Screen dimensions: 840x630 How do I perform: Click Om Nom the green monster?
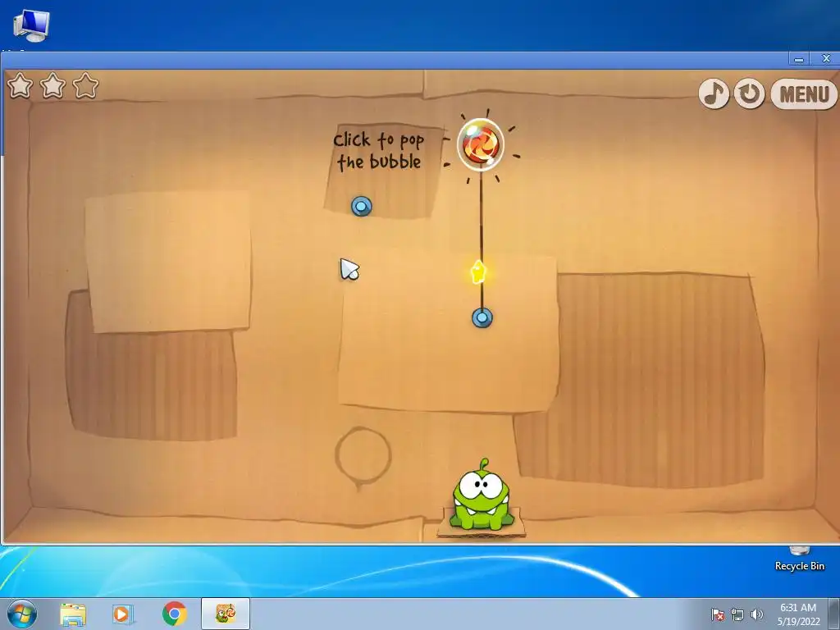coord(481,496)
